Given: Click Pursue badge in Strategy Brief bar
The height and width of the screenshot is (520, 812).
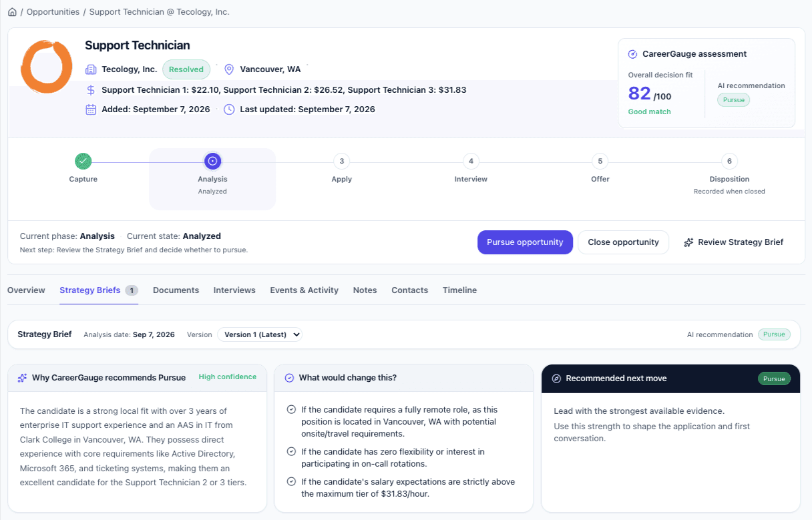Looking at the screenshot, I should coord(774,334).
